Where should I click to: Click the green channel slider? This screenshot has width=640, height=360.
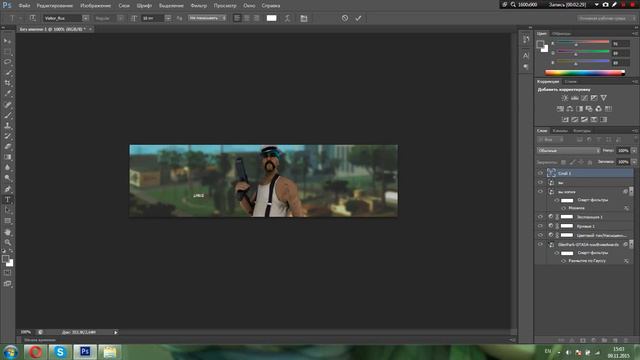click(x=583, y=52)
